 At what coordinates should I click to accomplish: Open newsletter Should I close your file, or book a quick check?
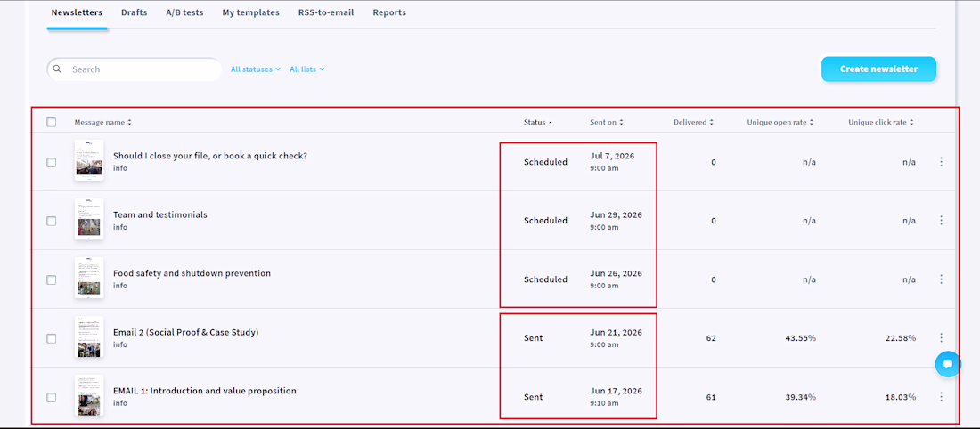point(210,156)
